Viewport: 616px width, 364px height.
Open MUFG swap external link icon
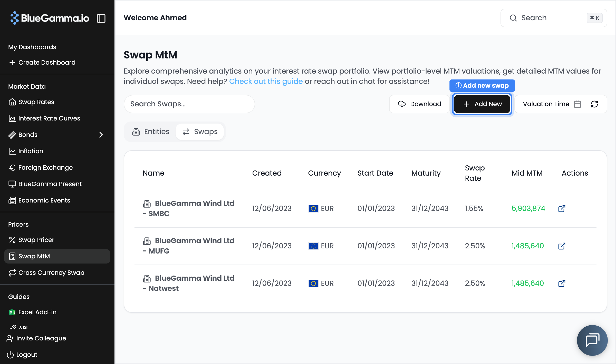point(562,246)
